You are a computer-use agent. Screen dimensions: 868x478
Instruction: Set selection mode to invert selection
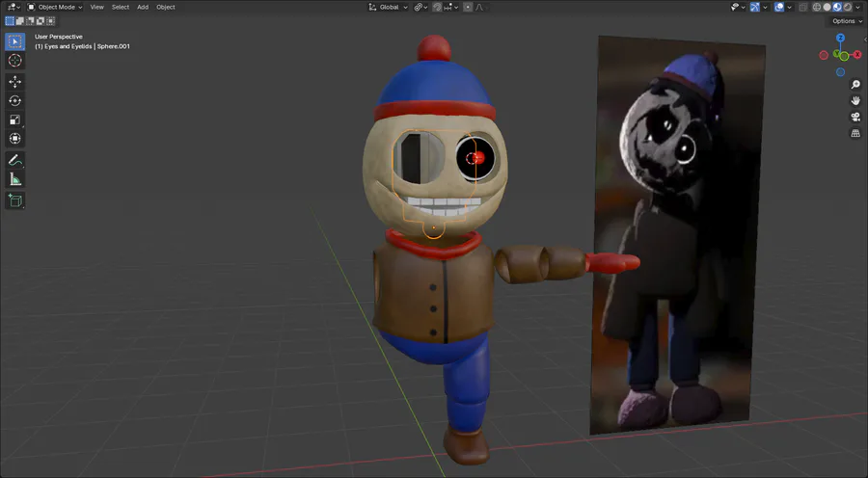click(x=41, y=21)
